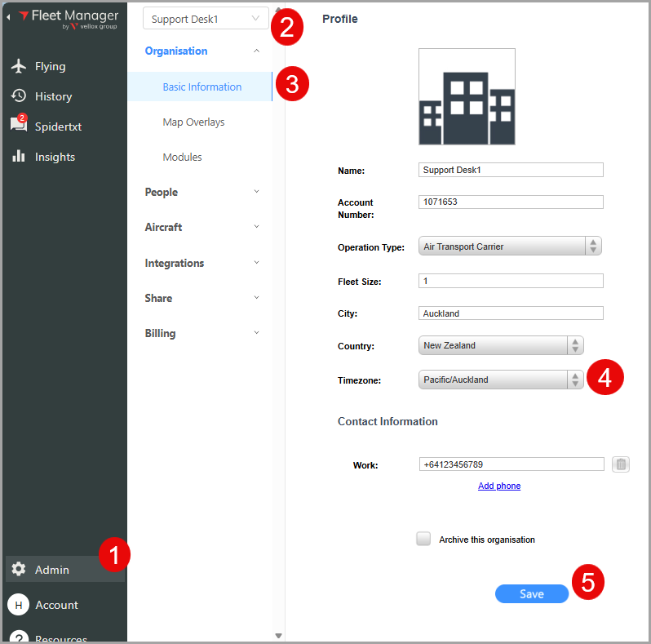Screen dimensions: 651x644
Task: Open History via clock icon
Action: 19,96
